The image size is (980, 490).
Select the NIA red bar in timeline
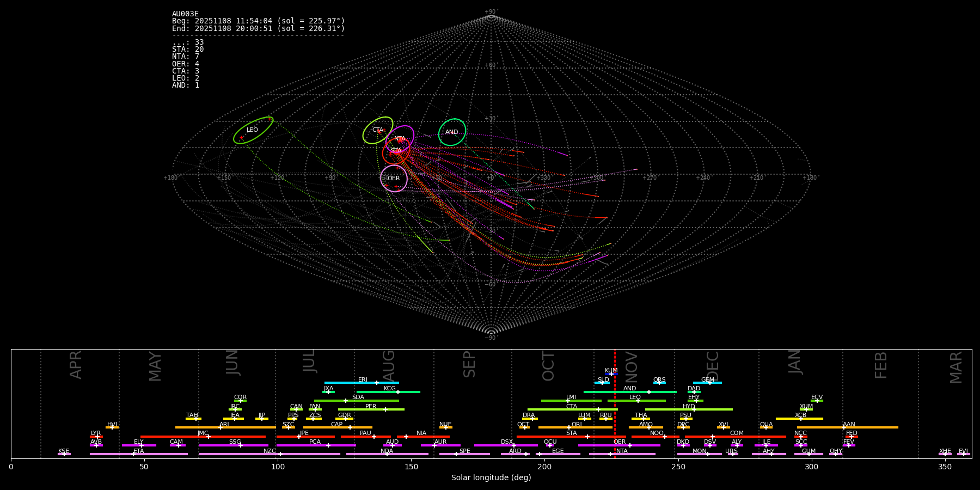pos(423,436)
